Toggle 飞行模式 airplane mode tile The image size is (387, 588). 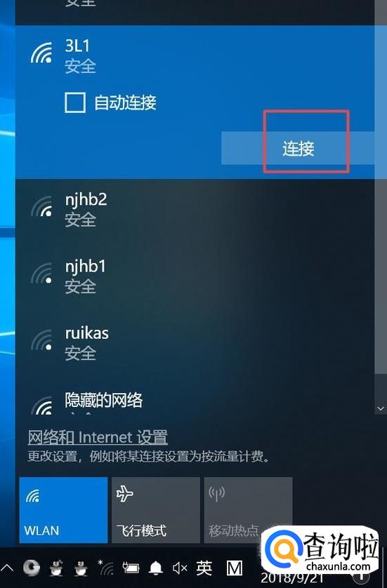tap(155, 509)
